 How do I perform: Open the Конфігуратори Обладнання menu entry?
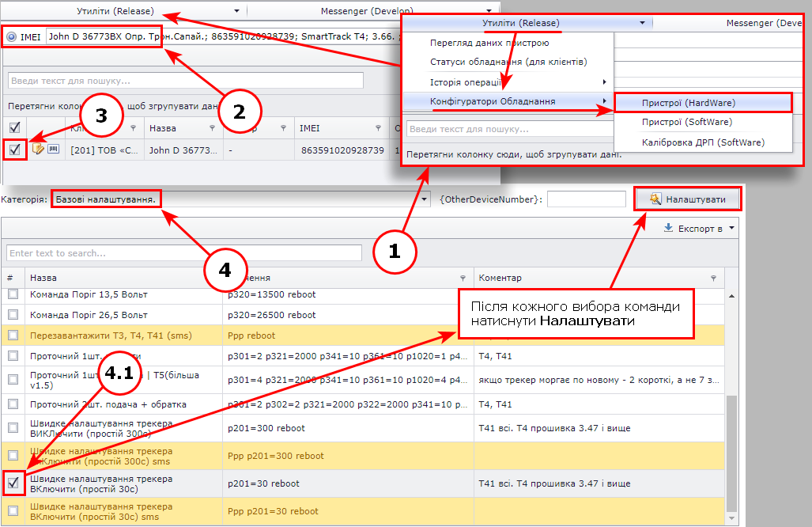[493, 101]
